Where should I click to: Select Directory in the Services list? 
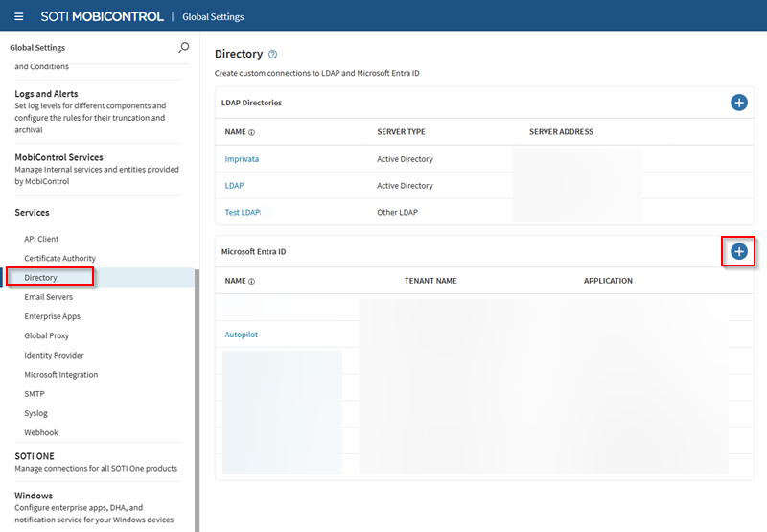40,278
